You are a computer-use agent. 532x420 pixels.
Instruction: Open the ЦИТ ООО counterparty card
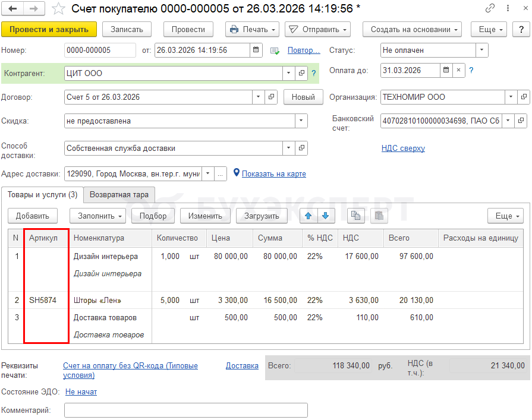point(301,74)
